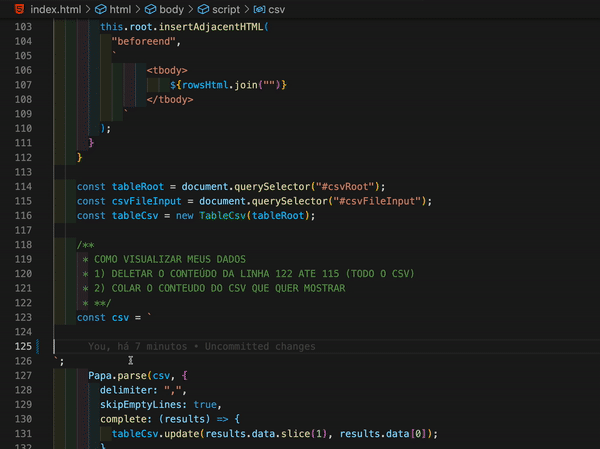Click "results.data.slice" on line 131

[258, 434]
